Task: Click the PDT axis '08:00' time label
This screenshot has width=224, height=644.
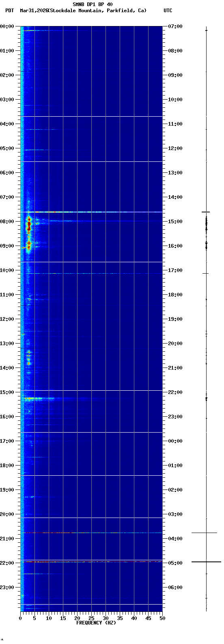Action: [7, 222]
